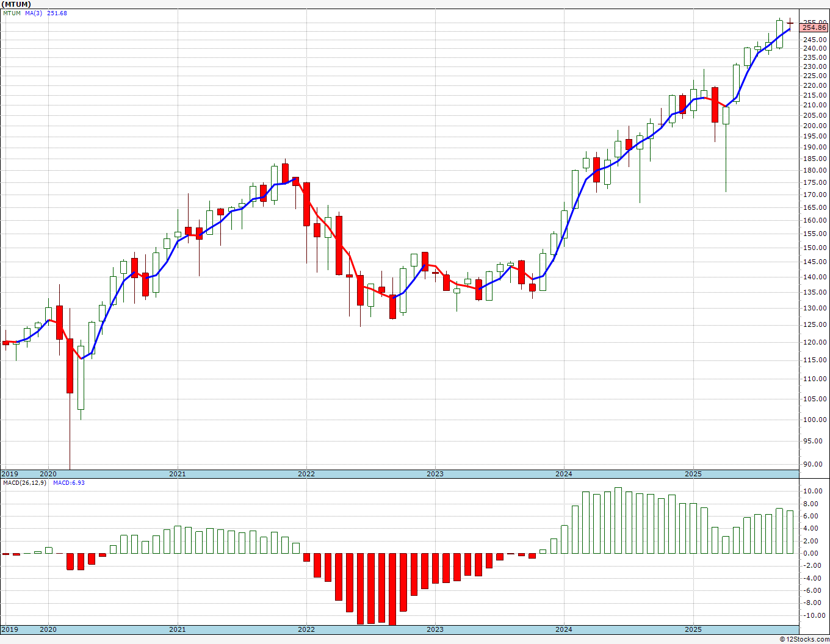The height and width of the screenshot is (644, 830).
Task: Click the 2024 marker on price timeline
Action: coord(563,474)
